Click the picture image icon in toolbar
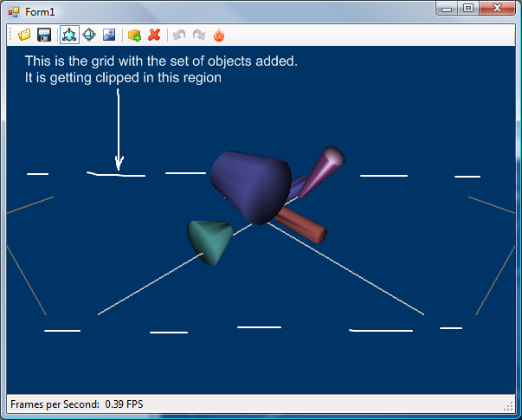The width and height of the screenshot is (522, 420). [x=109, y=35]
